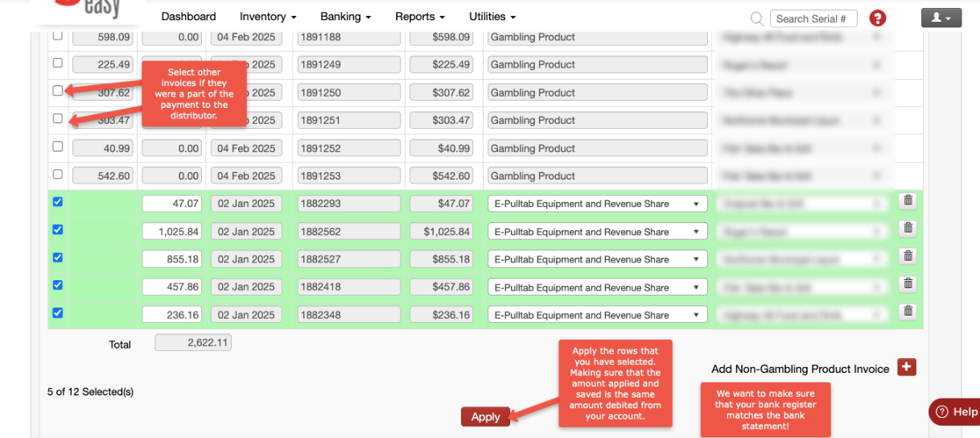Uncheck the 236.16 row checkbox
The image size is (980, 438).
57,313
